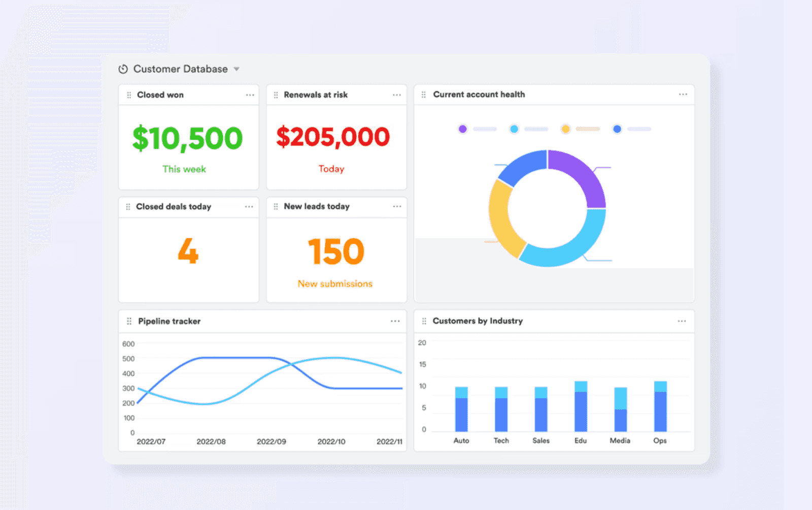Image resolution: width=812 pixels, height=510 pixels.
Task: Click the drag handle on Customers by Industry card
Action: coord(424,321)
